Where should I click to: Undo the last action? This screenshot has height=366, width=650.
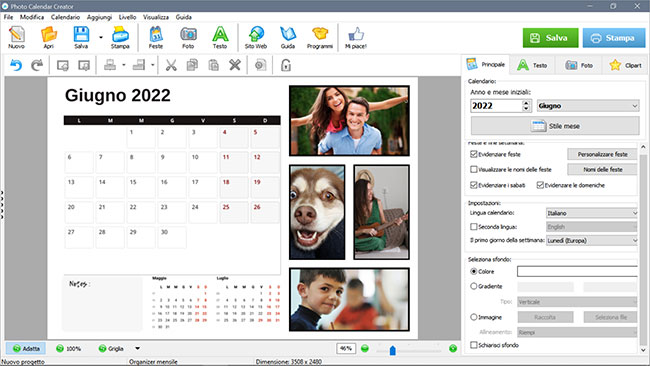16,65
